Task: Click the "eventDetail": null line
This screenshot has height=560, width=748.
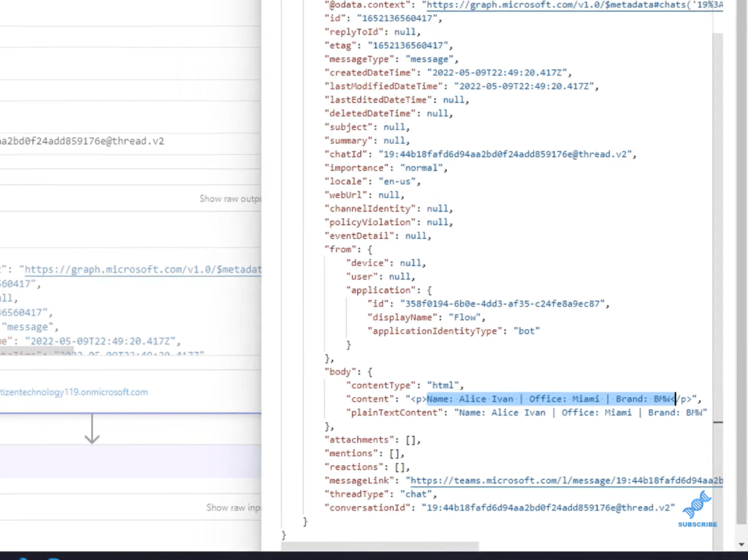Action: point(378,236)
